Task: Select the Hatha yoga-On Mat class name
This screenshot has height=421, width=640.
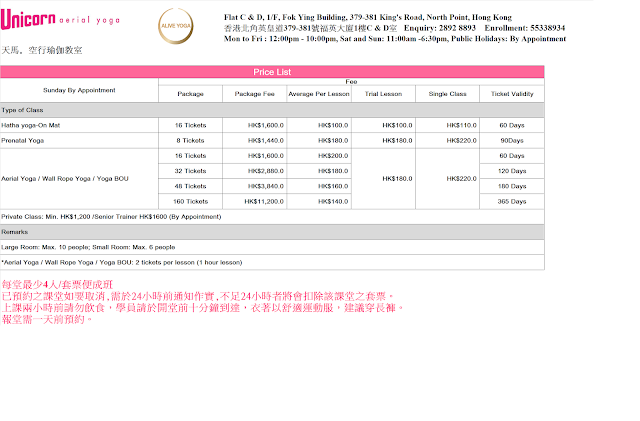Action: pos(31,125)
